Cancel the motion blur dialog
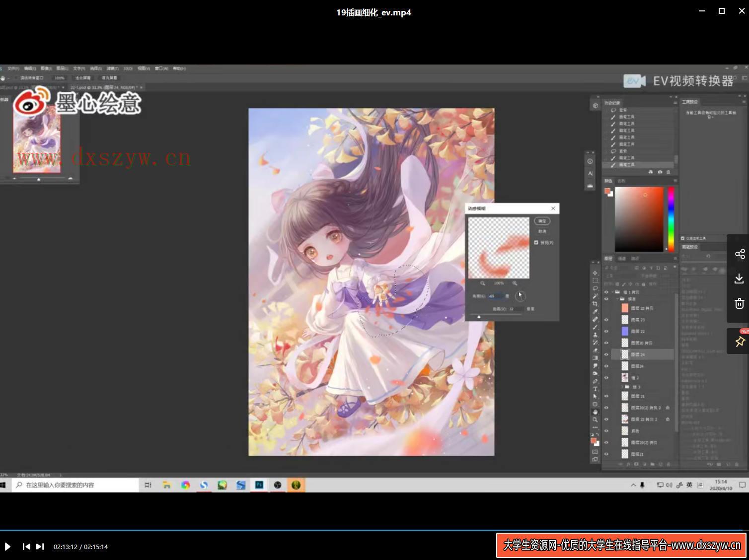 pyautogui.click(x=542, y=231)
